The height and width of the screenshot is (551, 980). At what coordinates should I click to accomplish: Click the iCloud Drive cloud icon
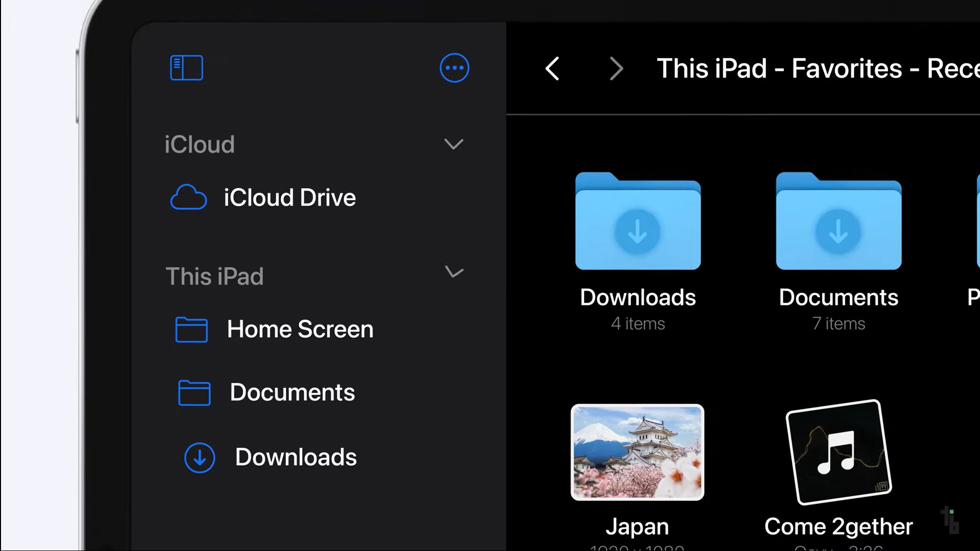coord(188,197)
